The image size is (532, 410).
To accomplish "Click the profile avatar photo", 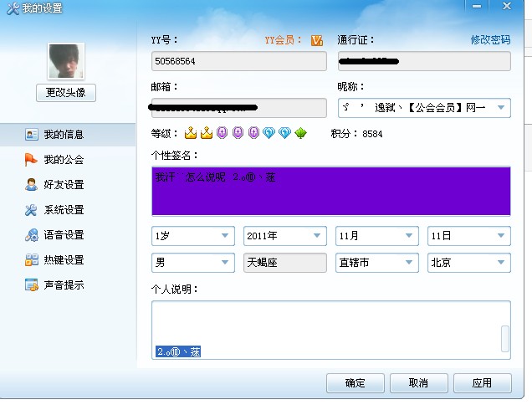I will 66,61.
